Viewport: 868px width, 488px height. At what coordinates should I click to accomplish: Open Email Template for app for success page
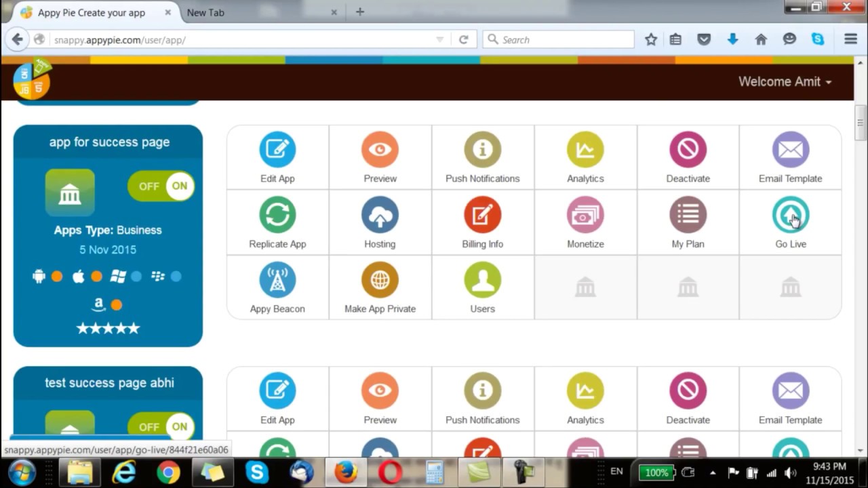[790, 157]
